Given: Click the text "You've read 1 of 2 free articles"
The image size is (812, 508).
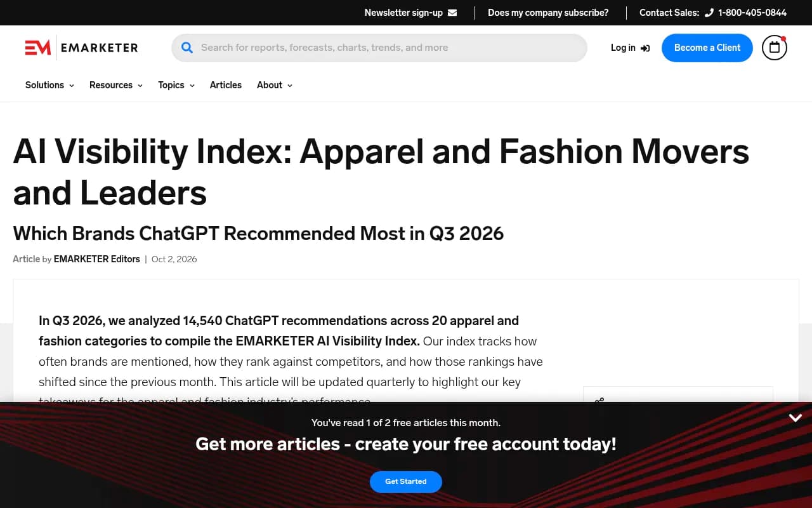Looking at the screenshot, I should [x=406, y=422].
